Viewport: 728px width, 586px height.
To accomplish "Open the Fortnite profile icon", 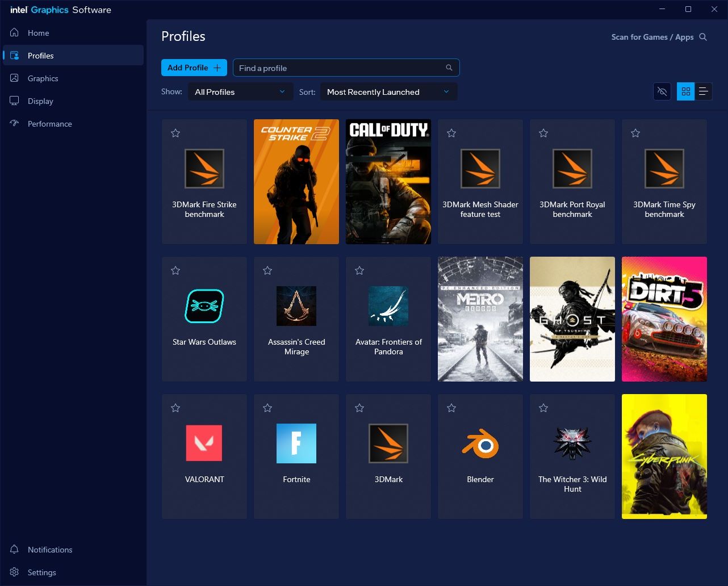I will click(296, 443).
